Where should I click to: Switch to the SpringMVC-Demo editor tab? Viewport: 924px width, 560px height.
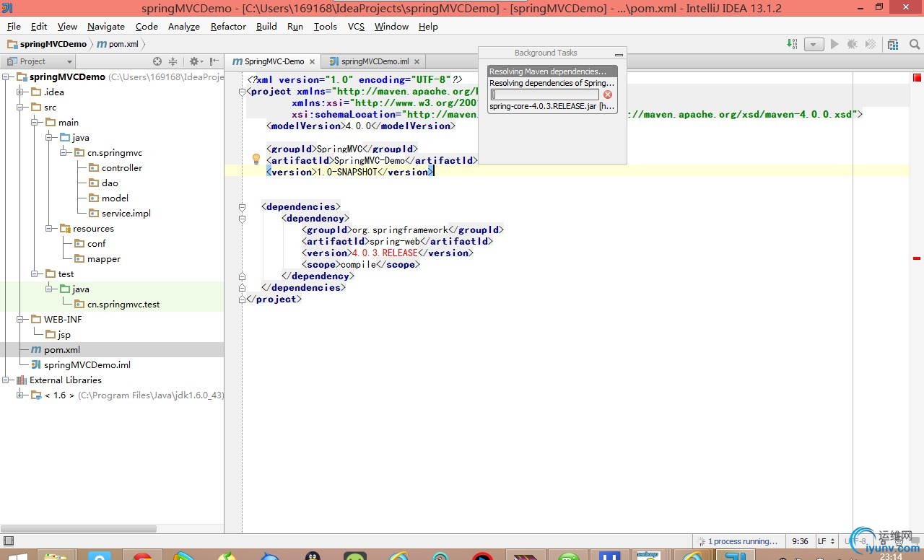[x=274, y=61]
